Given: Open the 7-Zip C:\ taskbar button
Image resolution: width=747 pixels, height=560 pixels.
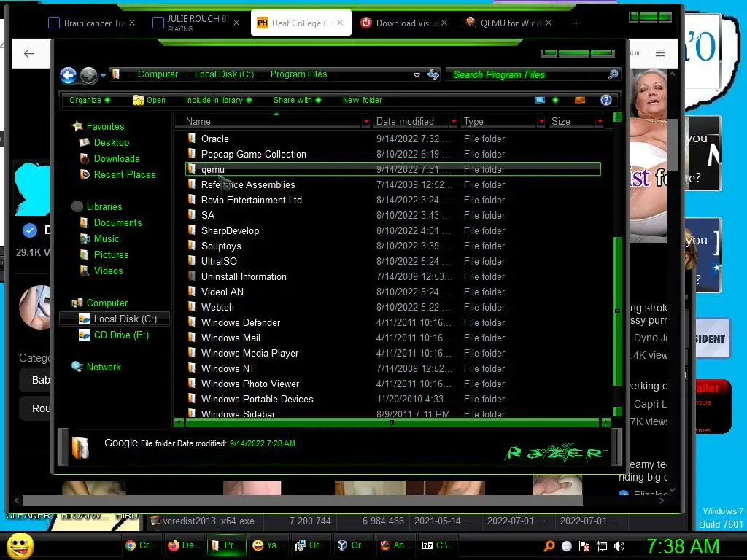Looking at the screenshot, I should [438, 545].
